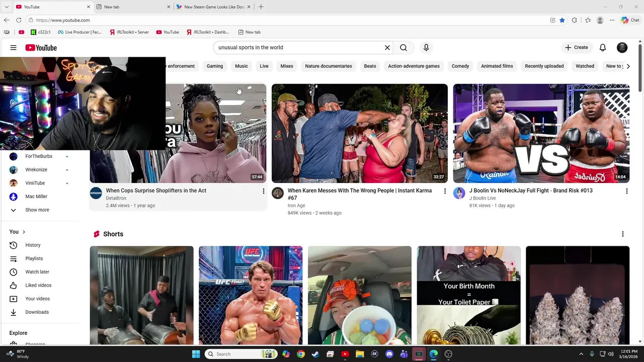Click the Create button
644x362 pixels.
577,48
